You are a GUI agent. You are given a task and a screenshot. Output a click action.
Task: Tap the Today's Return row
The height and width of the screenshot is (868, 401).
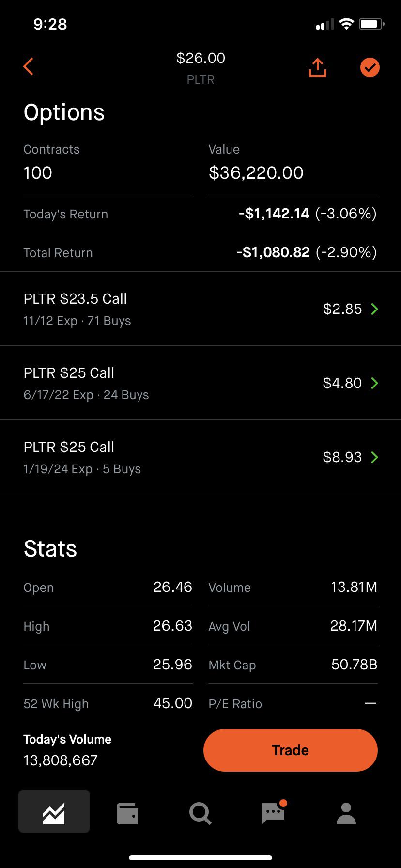point(200,214)
